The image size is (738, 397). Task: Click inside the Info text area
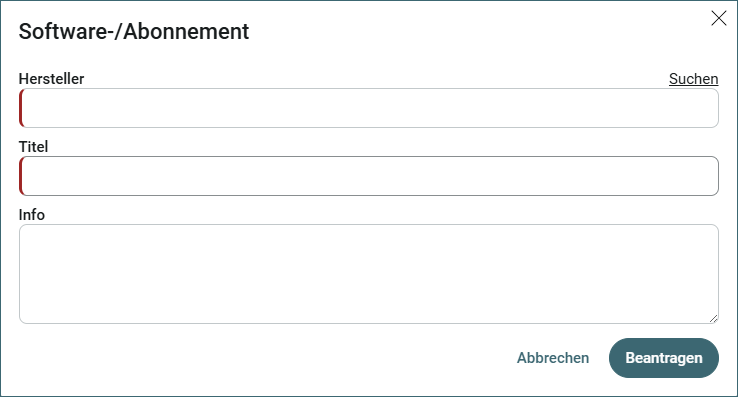[x=369, y=274]
